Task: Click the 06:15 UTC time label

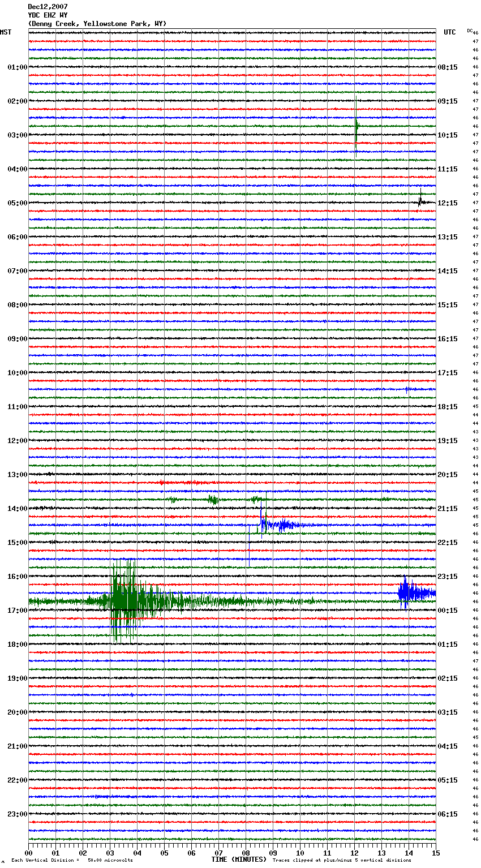Action: pos(448,814)
